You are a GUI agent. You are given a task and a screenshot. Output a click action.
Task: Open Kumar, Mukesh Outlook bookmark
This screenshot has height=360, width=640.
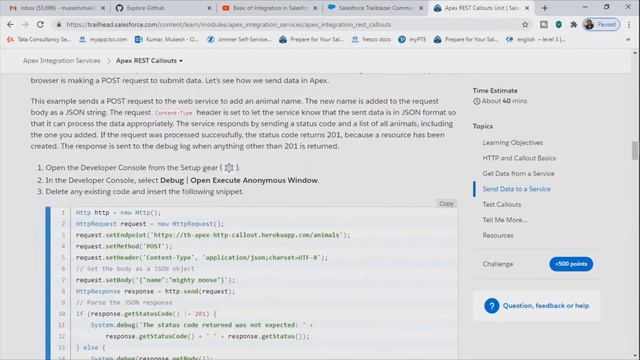click(x=167, y=40)
